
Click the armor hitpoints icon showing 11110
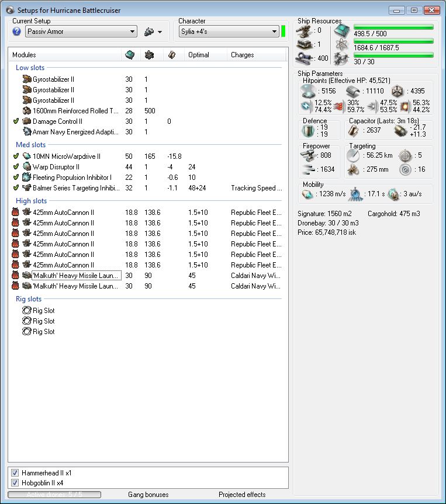tap(352, 91)
